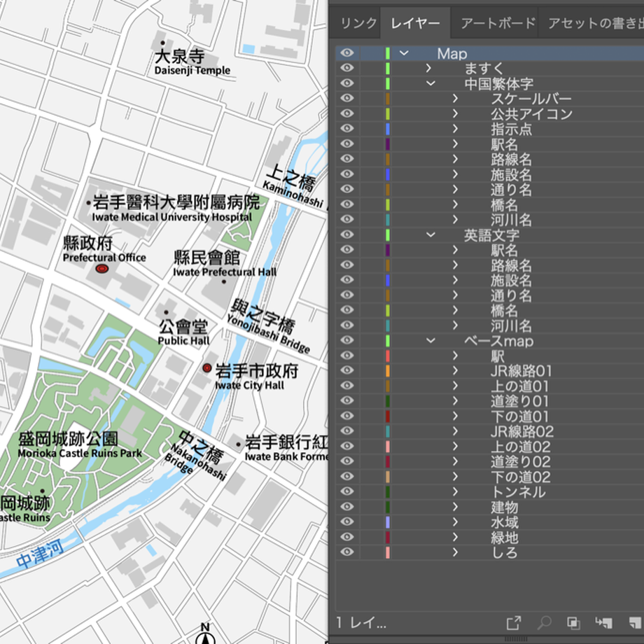Collapse the Map layer
This screenshot has width=644, height=644.
(404, 53)
